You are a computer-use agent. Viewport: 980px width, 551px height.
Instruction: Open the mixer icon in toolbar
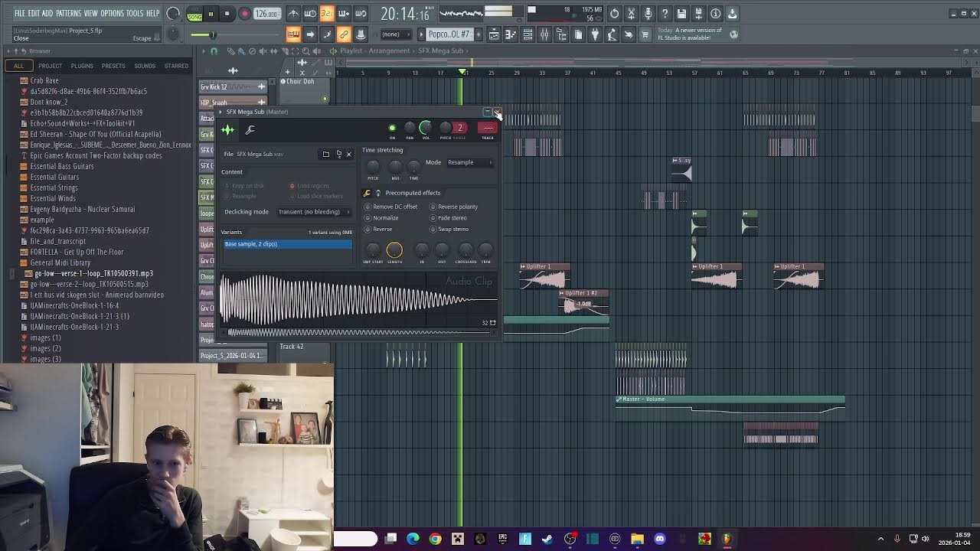544,34
